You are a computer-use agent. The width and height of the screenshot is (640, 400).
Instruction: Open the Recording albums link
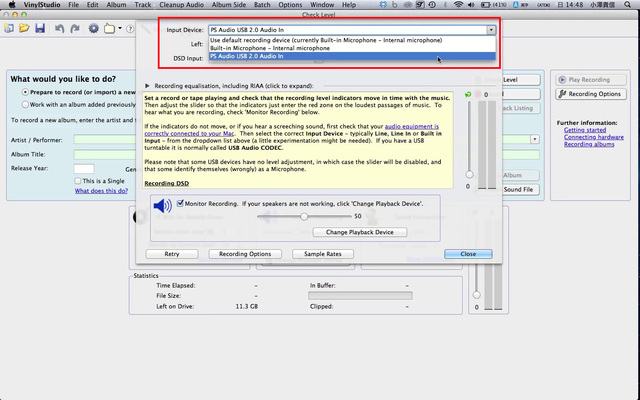[x=589, y=144]
